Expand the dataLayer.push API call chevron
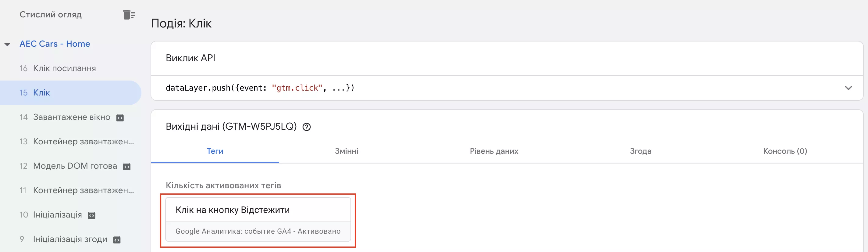The image size is (868, 252). 848,88
